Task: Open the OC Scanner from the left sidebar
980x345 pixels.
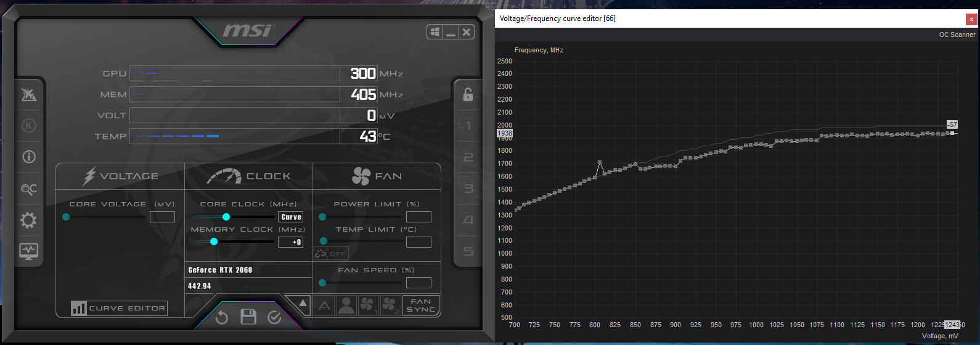Action: tap(28, 189)
